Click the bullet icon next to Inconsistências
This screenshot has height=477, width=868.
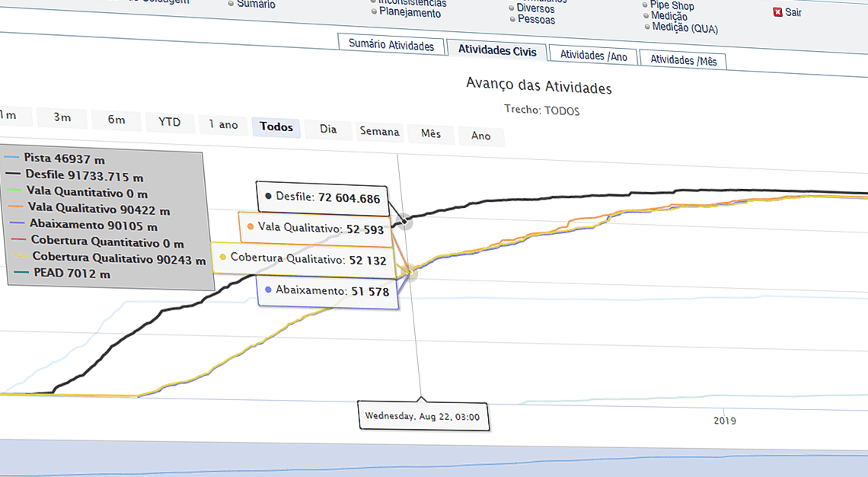tap(372, 2)
